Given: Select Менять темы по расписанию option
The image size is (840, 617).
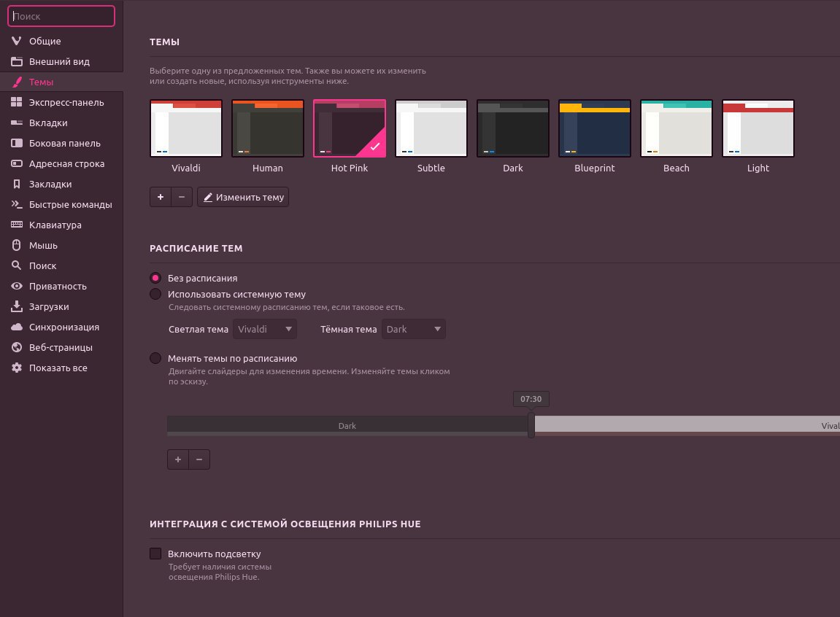Looking at the screenshot, I should [x=155, y=358].
